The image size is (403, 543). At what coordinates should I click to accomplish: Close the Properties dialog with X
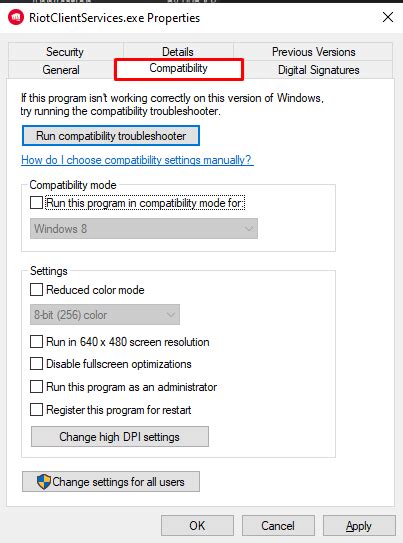[388, 17]
